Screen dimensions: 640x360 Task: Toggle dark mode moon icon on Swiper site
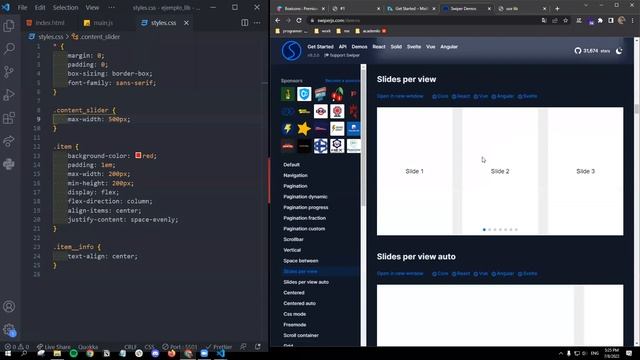click(619, 51)
